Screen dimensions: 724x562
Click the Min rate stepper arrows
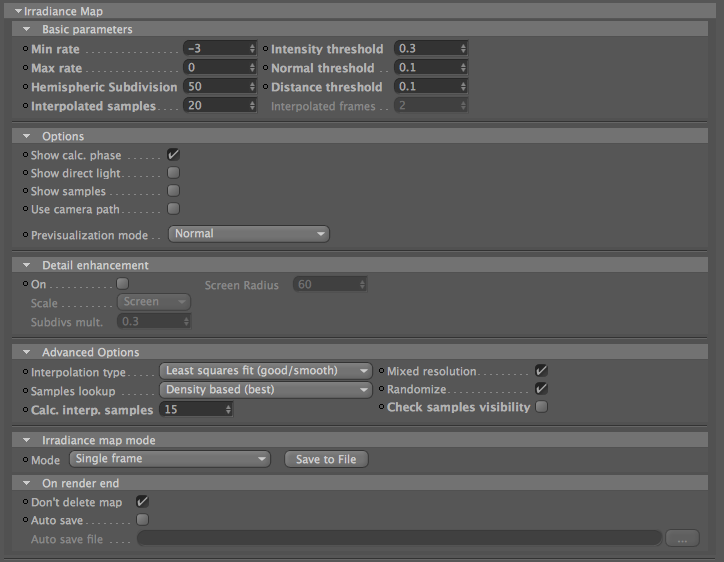point(252,48)
